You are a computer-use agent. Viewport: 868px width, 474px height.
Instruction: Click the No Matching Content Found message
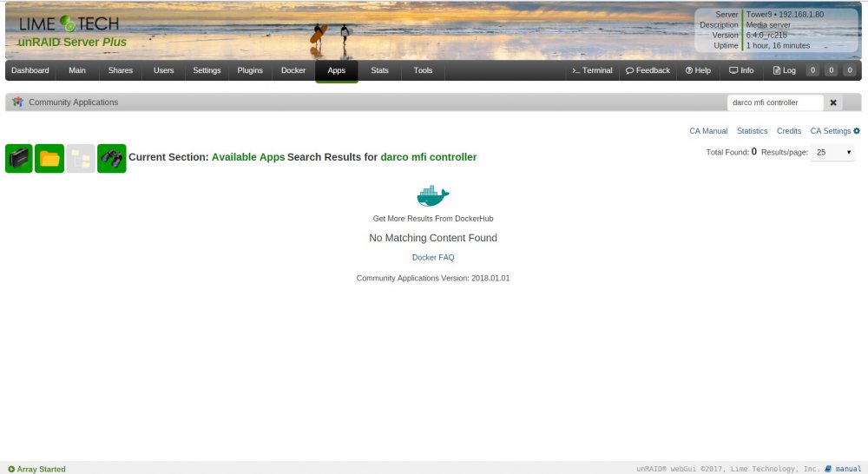pos(433,238)
